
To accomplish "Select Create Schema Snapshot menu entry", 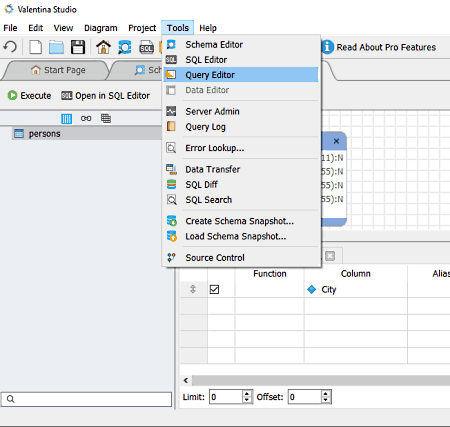I will 241,221.
